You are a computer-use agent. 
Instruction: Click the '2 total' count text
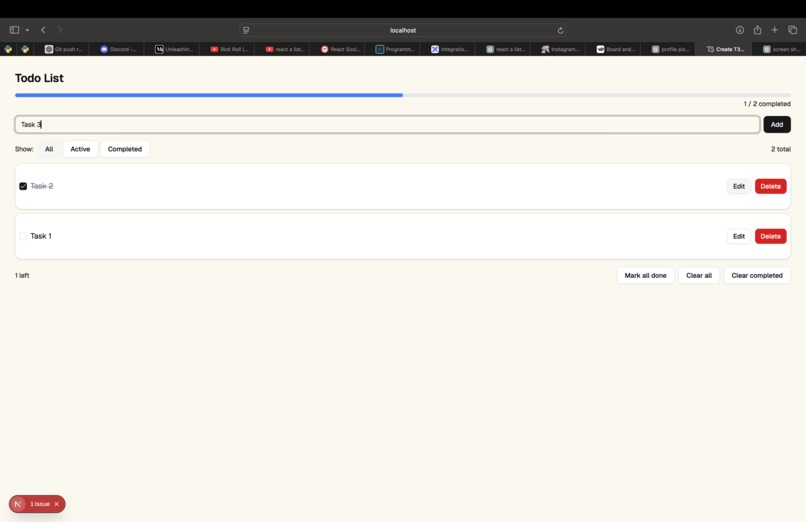[781, 149]
